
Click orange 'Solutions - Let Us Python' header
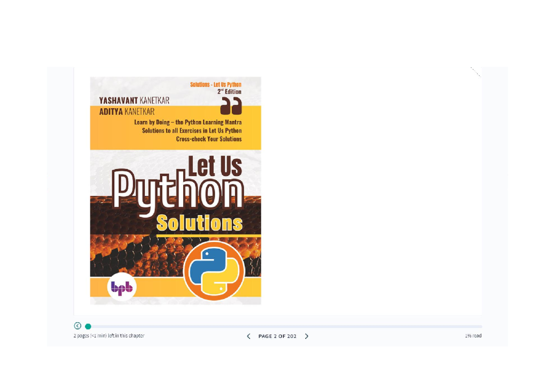pyautogui.click(x=216, y=85)
